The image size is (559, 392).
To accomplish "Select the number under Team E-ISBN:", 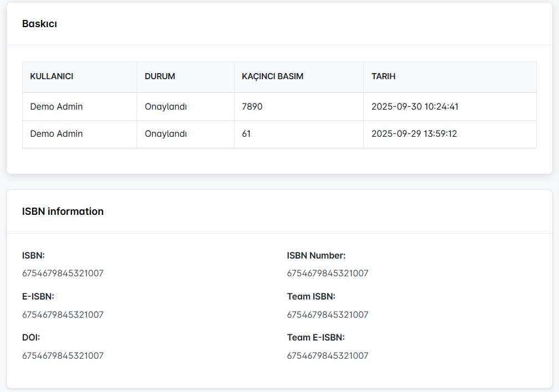I will pos(327,355).
